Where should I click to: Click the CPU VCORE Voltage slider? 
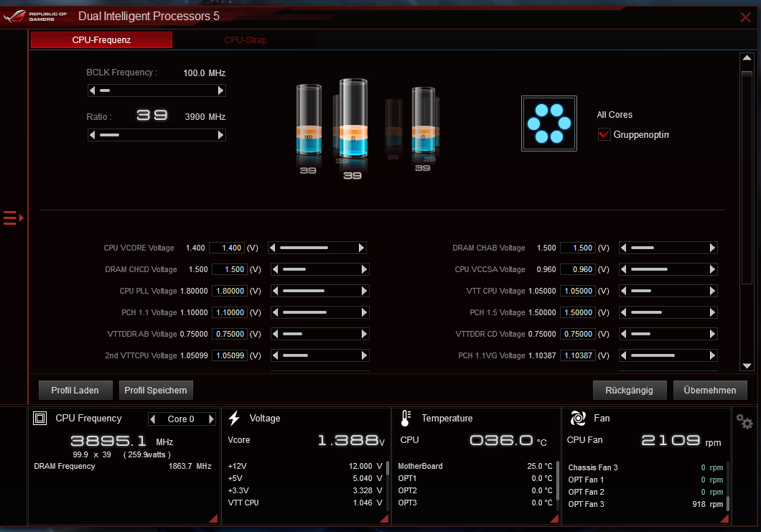317,248
